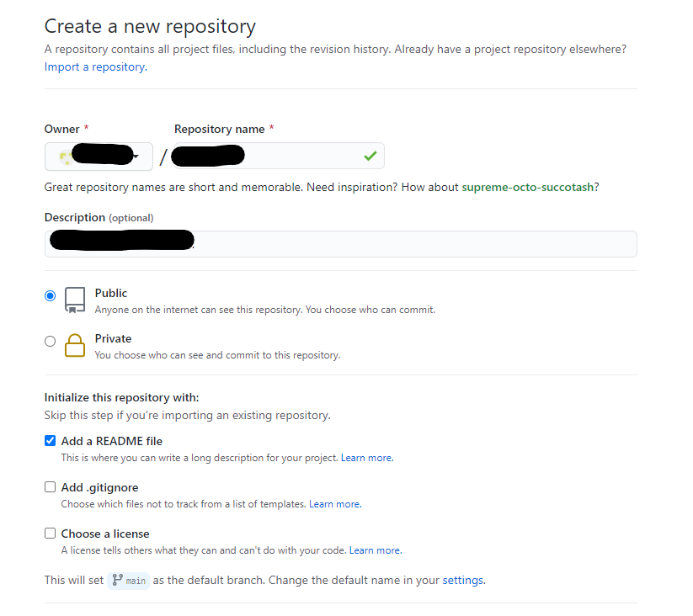
Task: Click the git branch icon beside main
Action: tap(117, 580)
